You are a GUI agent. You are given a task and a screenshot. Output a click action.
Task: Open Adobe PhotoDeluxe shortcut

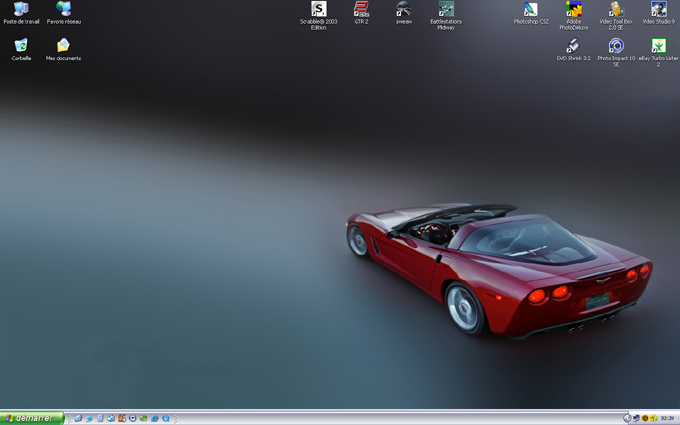[x=574, y=10]
